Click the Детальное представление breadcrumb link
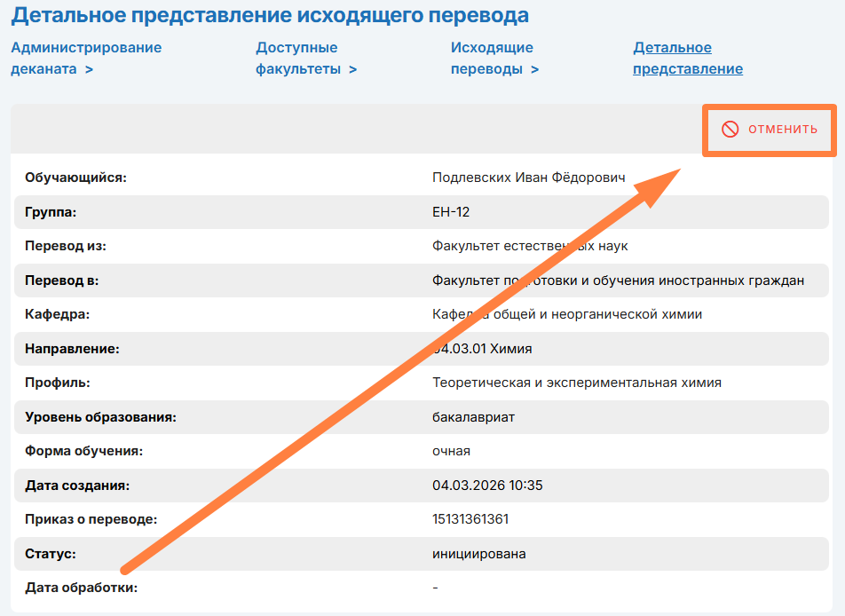Screen dimensions: 845x616 [x=687, y=59]
